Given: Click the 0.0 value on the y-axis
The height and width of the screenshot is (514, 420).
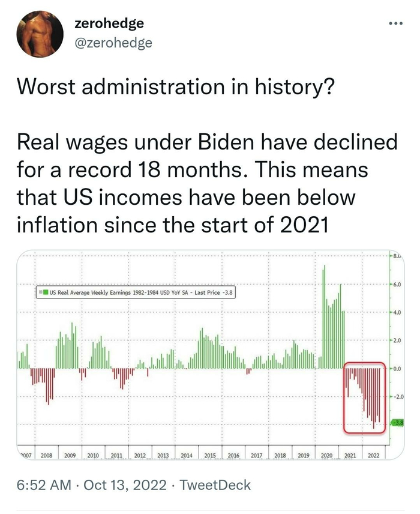Looking at the screenshot, I should 398,368.
